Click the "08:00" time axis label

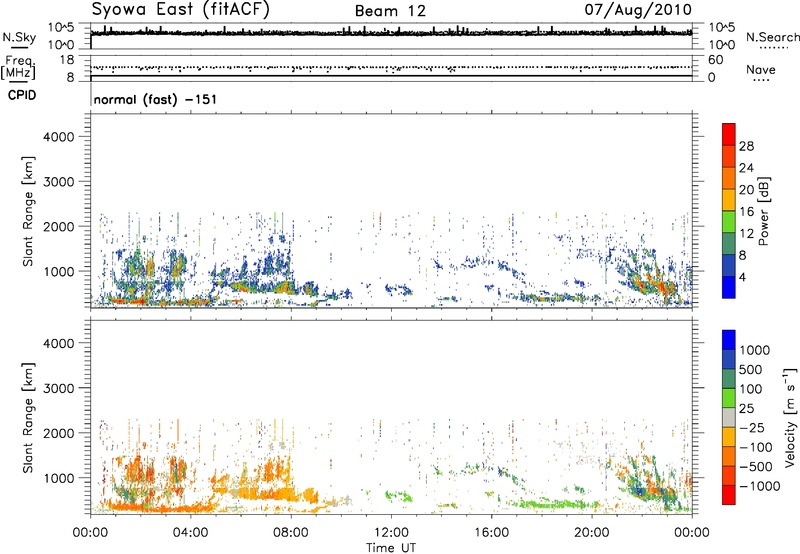pos(290,533)
